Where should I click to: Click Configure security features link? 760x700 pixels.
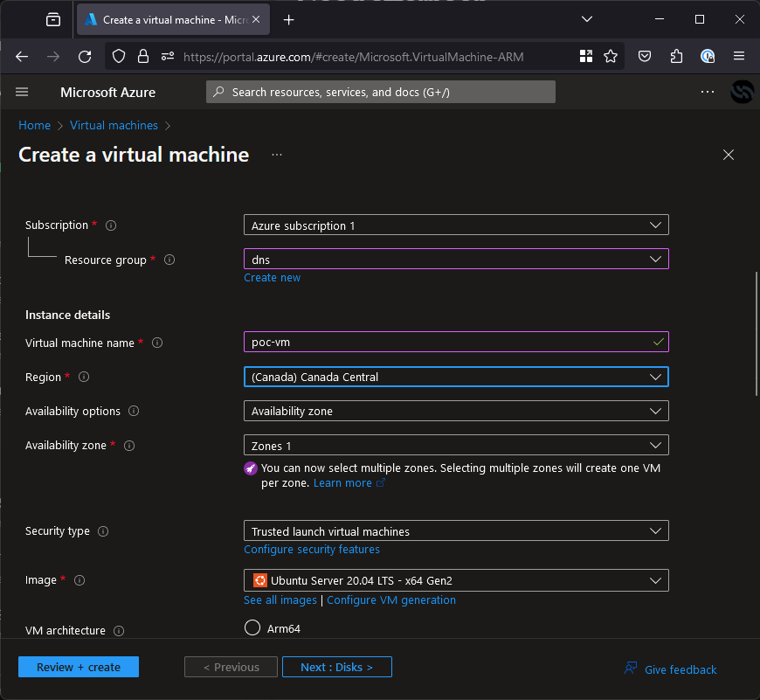point(312,549)
